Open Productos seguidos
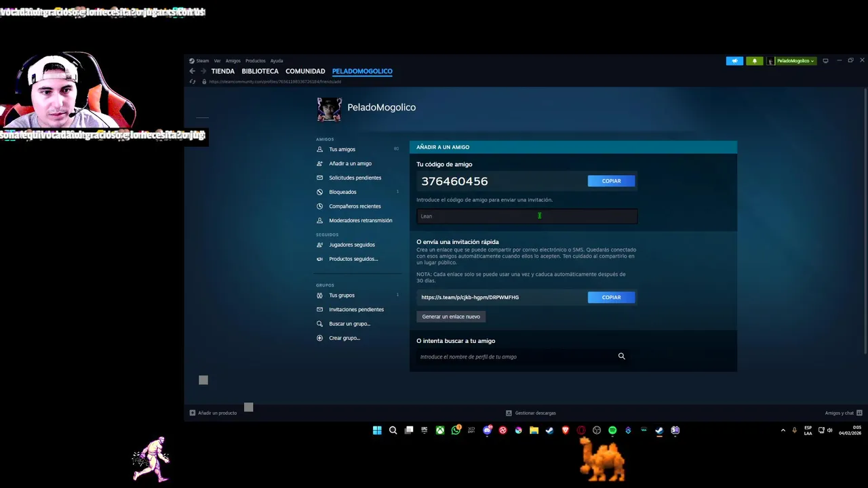The width and height of the screenshot is (868, 488). (x=353, y=259)
